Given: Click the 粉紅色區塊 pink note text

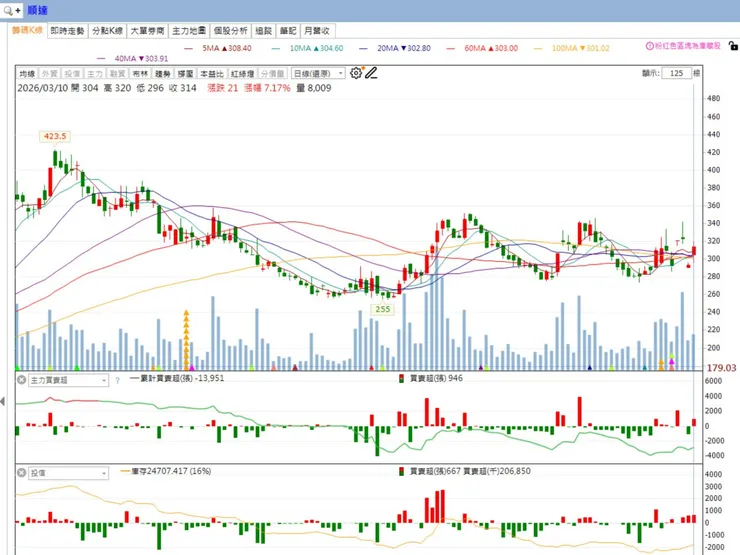Looking at the screenshot, I should click(x=688, y=46).
